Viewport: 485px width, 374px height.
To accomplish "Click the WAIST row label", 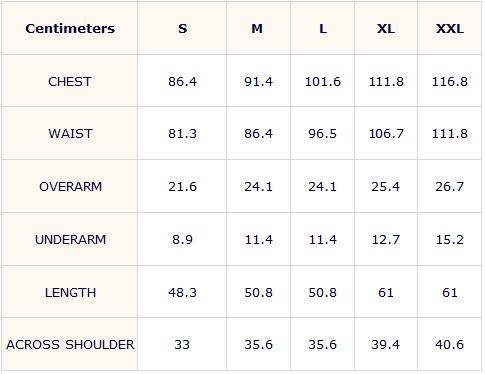I will [70, 134].
